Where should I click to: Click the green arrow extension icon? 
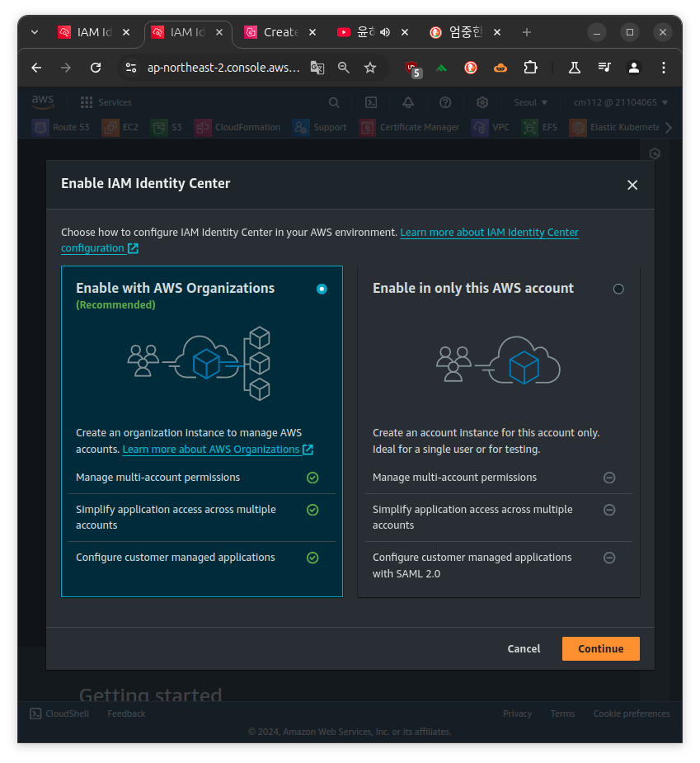pos(441,68)
